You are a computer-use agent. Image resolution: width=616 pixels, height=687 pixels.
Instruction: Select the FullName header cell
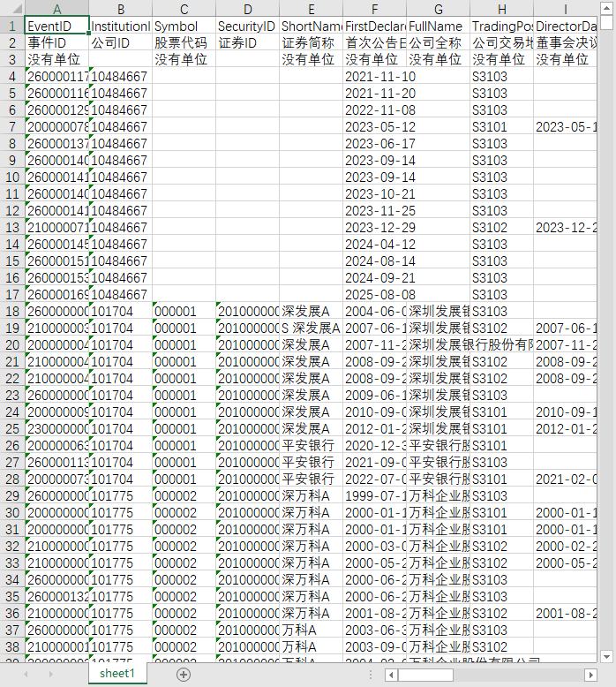(438, 26)
